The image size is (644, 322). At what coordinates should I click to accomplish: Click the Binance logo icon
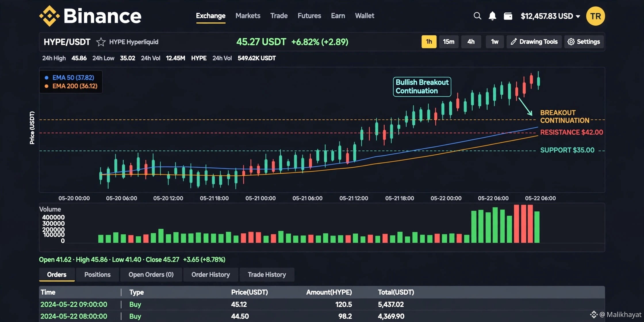pyautogui.click(x=49, y=16)
